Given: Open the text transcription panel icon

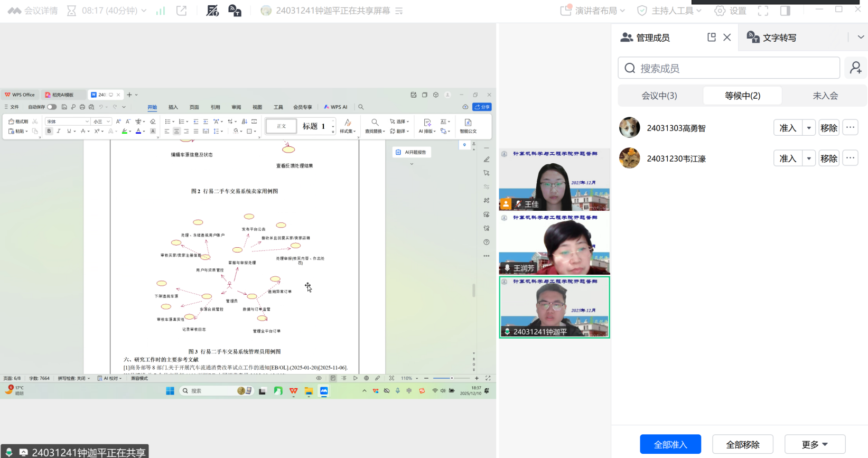Looking at the screenshot, I should tap(752, 37).
